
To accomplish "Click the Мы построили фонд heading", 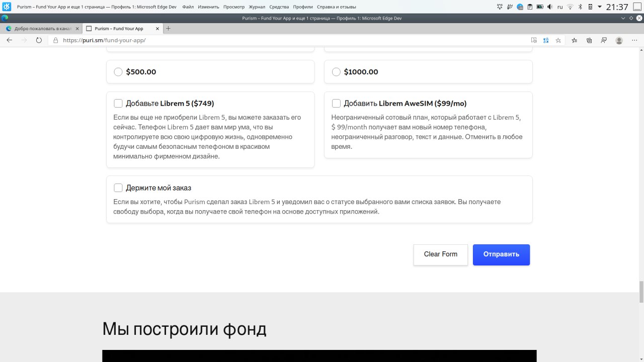I will click(185, 329).
